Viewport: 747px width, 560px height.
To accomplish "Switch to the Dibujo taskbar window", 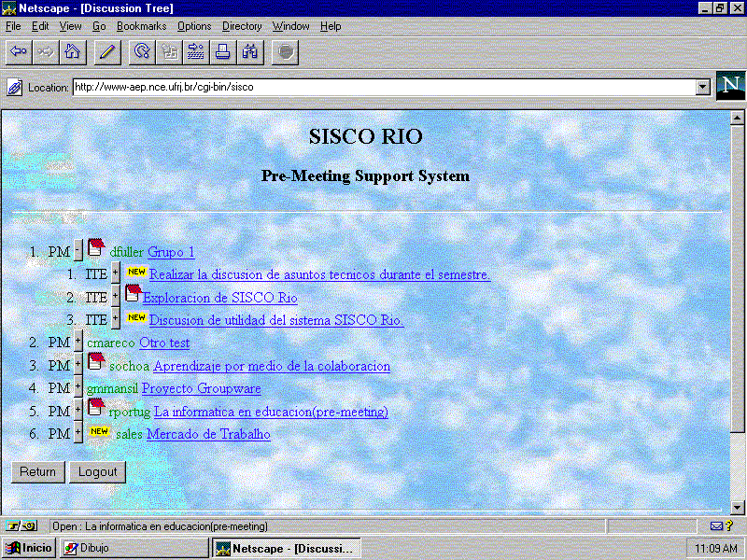I will pos(134,548).
